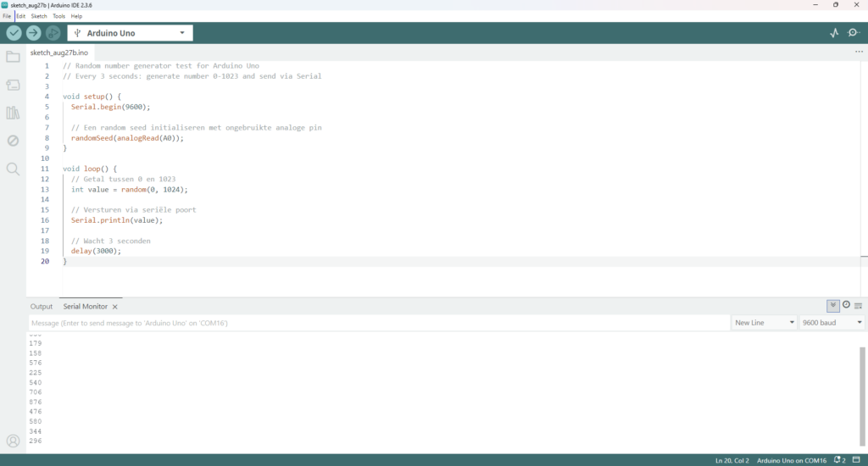Open the Debug sidebar icon

[x=13, y=141]
